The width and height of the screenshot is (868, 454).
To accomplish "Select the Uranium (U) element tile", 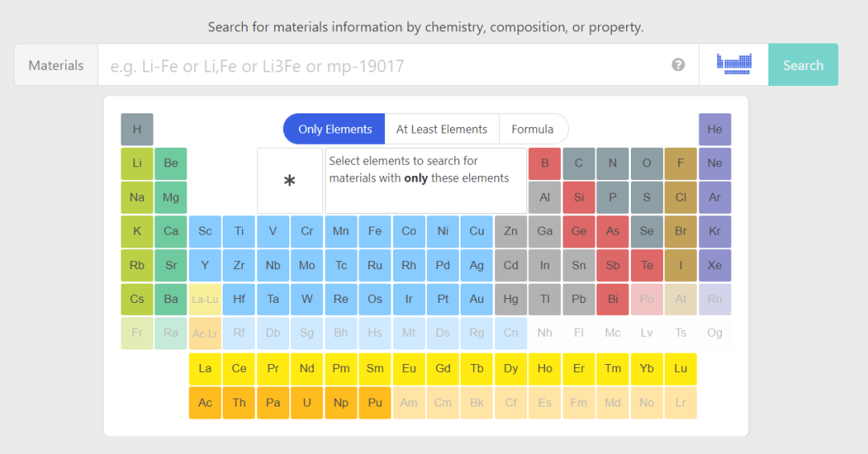I will point(307,403).
